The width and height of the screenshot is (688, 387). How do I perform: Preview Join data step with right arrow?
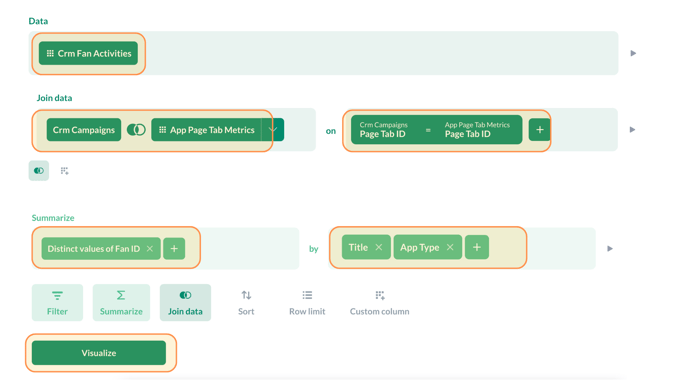coord(632,130)
